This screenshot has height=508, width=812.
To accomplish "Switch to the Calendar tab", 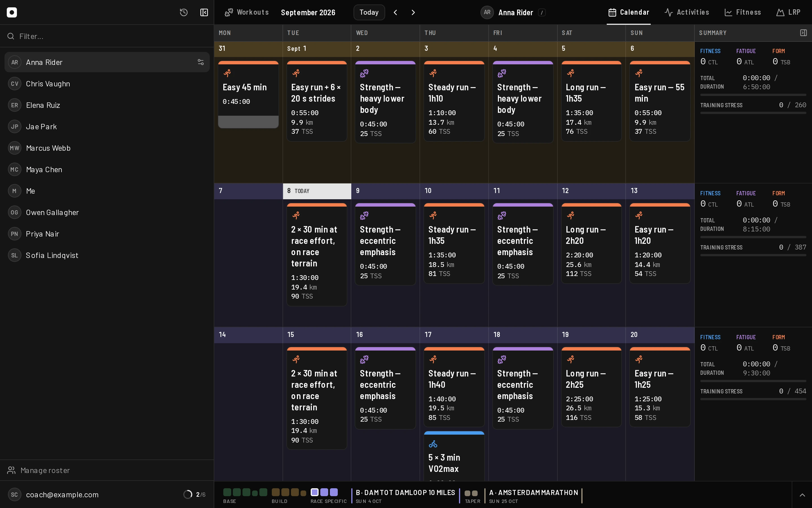I will 628,12.
